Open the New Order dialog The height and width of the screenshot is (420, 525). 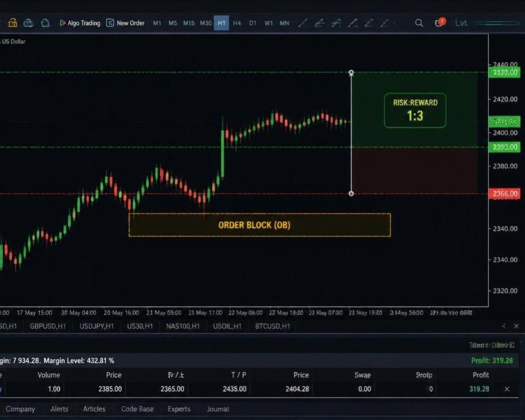coord(125,23)
